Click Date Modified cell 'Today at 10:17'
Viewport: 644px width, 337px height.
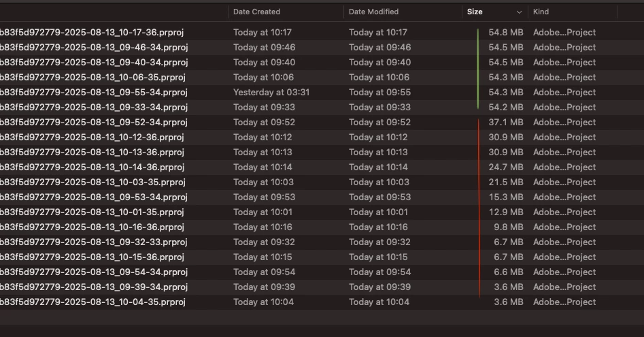(x=378, y=33)
